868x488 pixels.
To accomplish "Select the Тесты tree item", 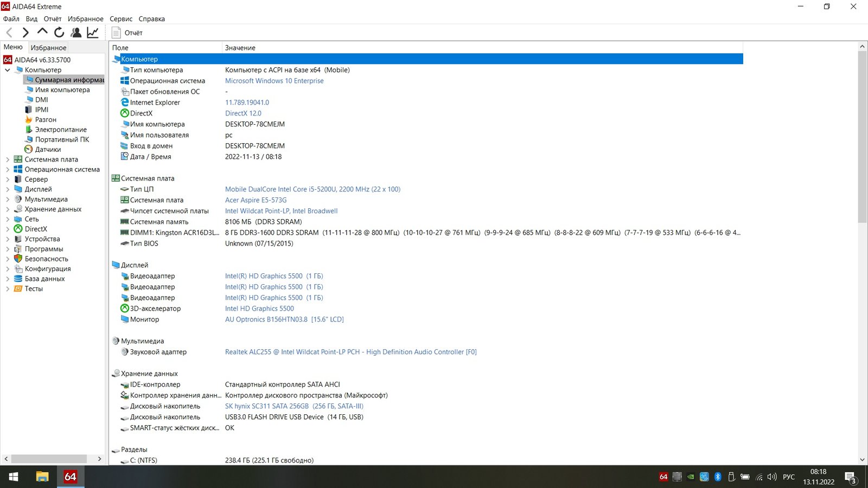I will [x=34, y=288].
